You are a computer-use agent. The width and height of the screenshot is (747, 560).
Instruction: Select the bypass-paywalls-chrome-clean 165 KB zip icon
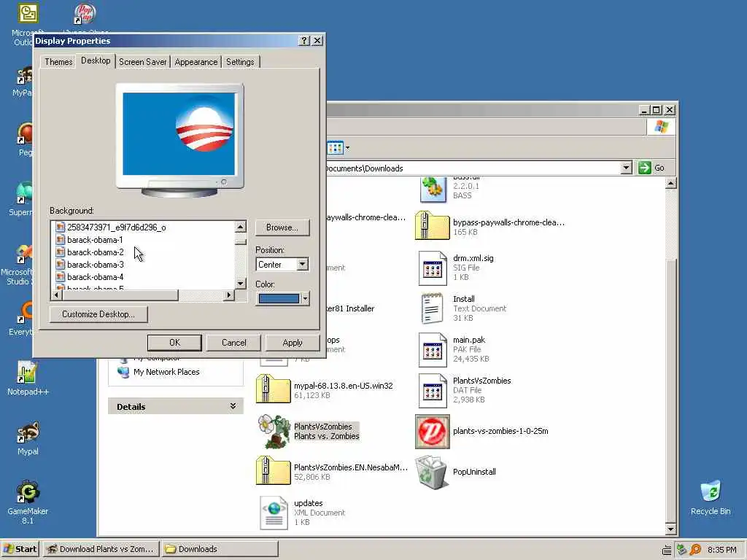pyautogui.click(x=432, y=226)
